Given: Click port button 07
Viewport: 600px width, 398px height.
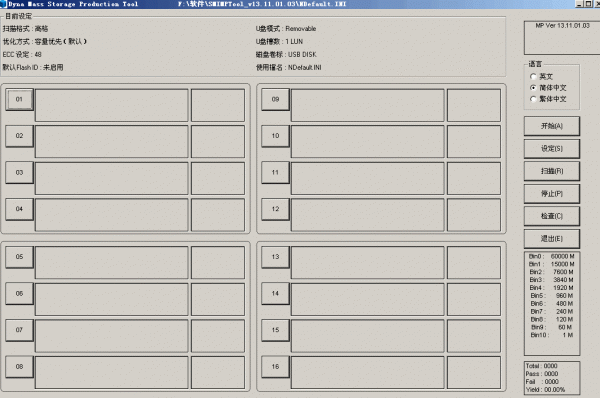Looking at the screenshot, I should tap(19, 330).
